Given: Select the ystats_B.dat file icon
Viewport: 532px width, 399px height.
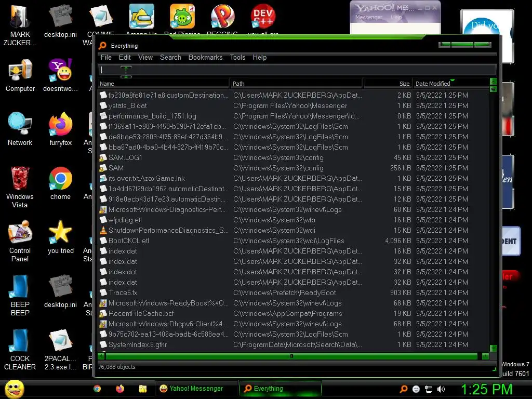Looking at the screenshot, I should [x=103, y=105].
